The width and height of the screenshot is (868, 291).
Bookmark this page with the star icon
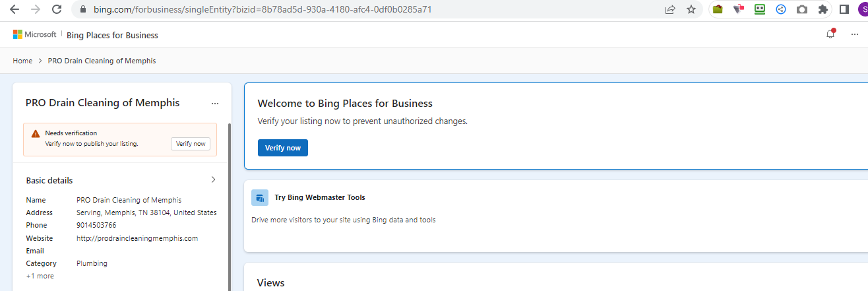point(691,10)
